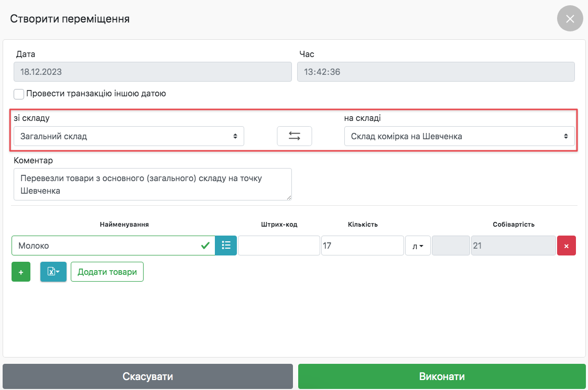Click the green checkmark in Молоко field
Viewport: 588px width, 390px height.
coord(205,245)
